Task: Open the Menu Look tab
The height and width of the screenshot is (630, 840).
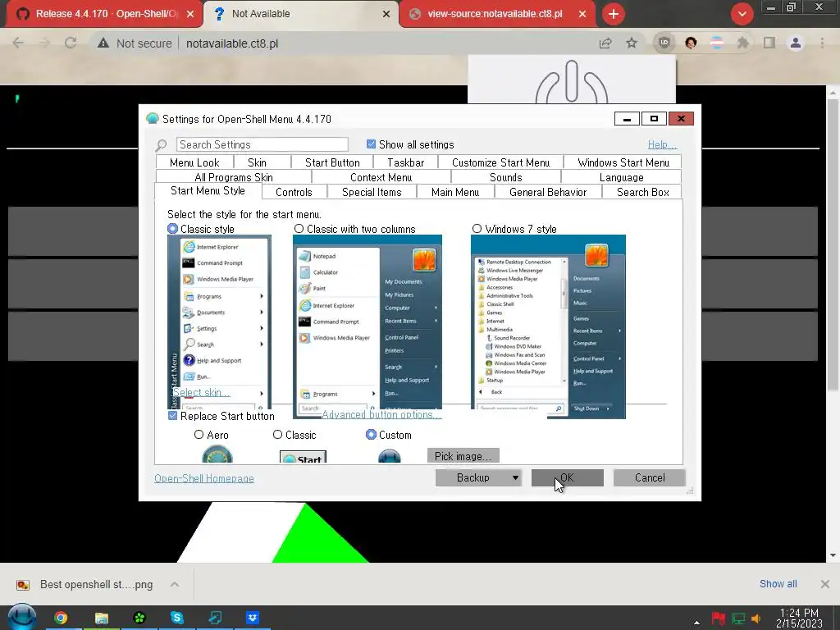Action: tap(194, 162)
